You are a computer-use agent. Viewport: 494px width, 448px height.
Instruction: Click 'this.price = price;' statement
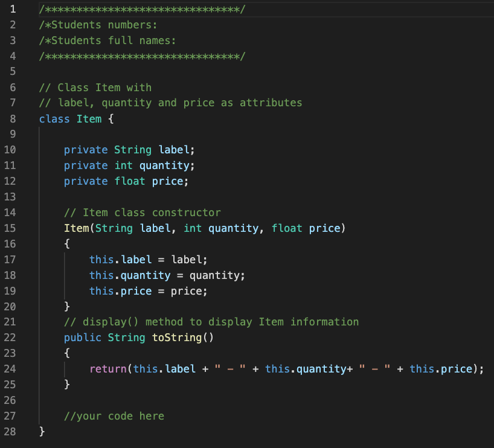[x=148, y=291]
